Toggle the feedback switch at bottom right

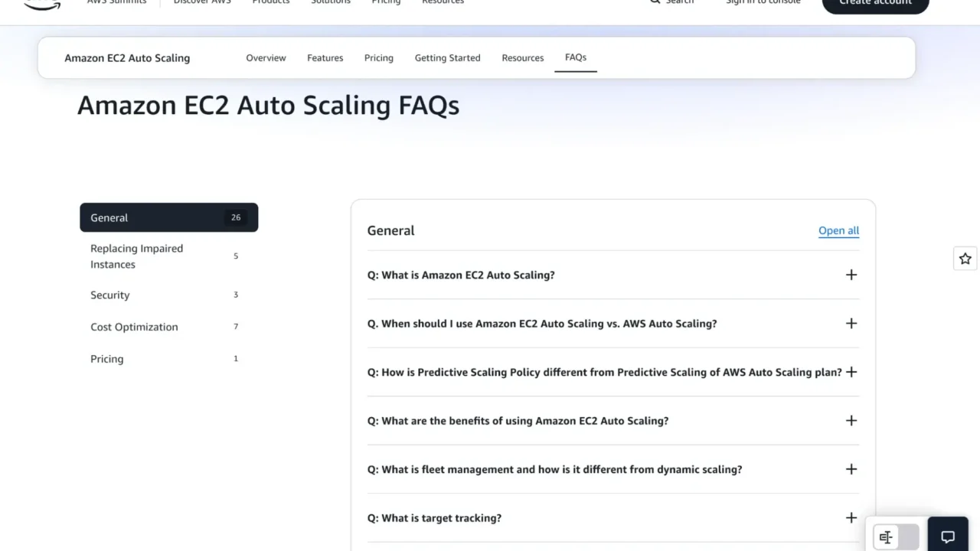point(896,537)
